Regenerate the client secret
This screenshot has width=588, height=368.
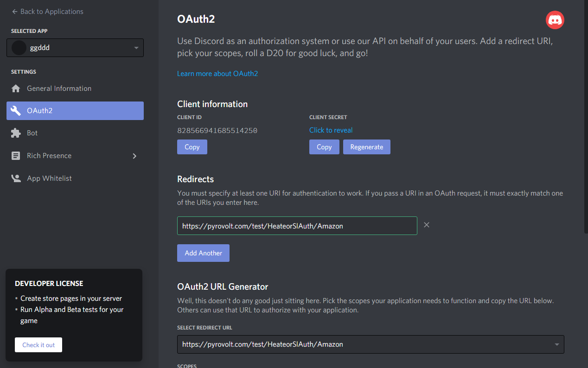point(366,147)
